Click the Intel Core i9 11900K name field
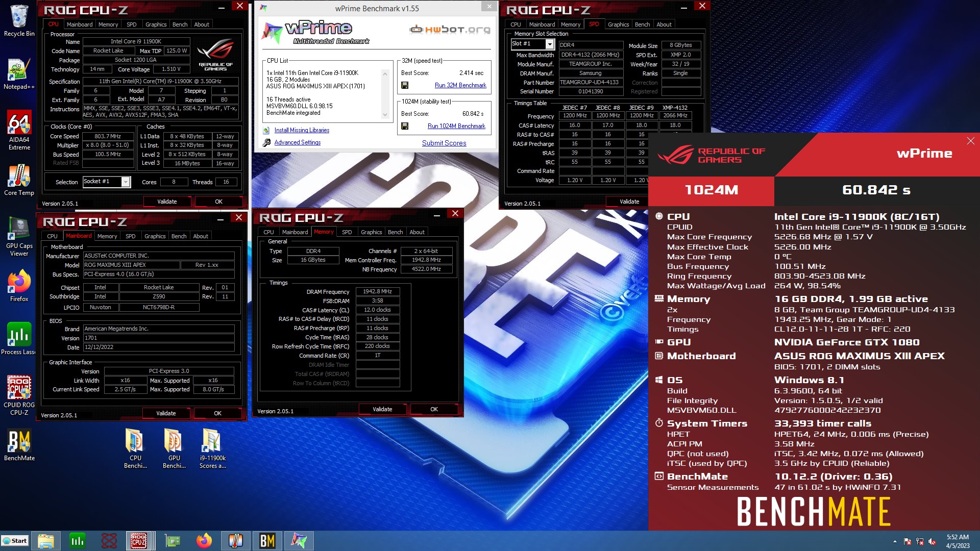Screen dimensions: 980x551 pos(136,41)
